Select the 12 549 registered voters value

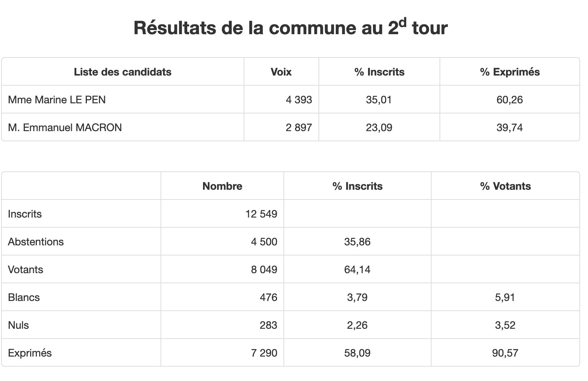point(261,214)
